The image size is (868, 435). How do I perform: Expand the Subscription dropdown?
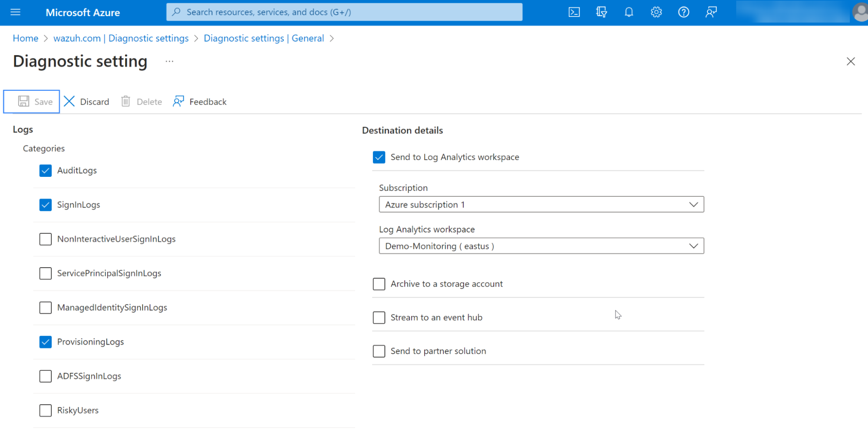coord(541,205)
